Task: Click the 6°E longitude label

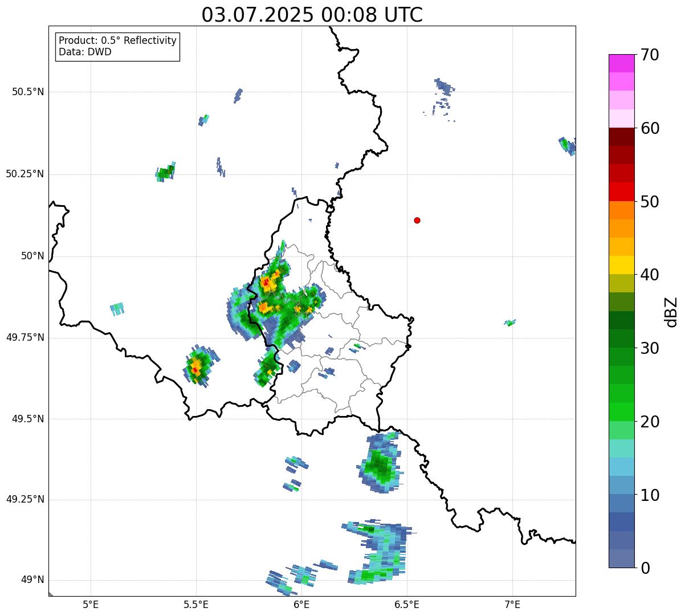Action: tap(301, 604)
